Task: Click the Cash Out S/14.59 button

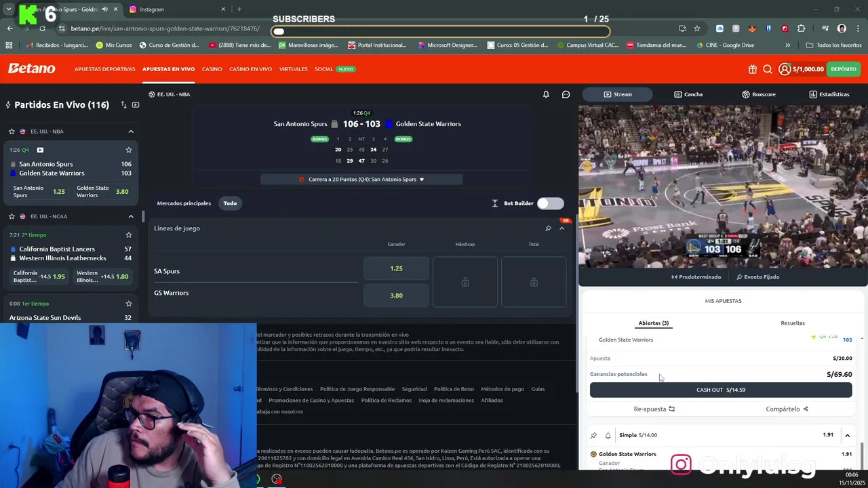Action: [721, 390]
